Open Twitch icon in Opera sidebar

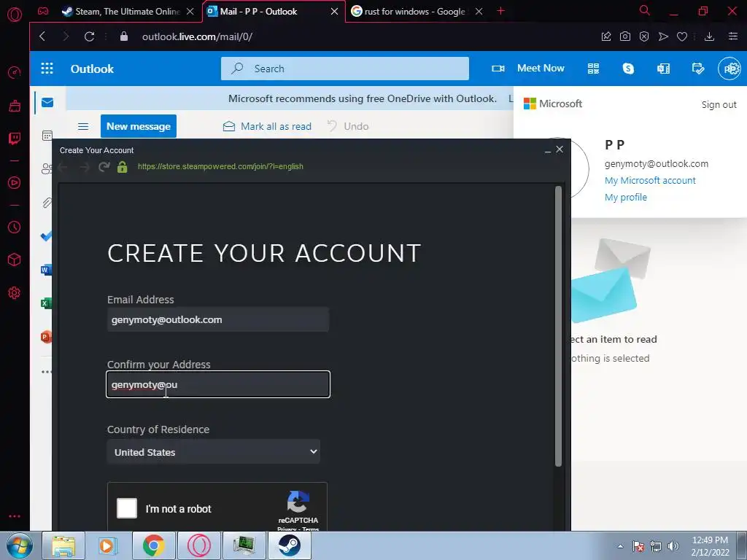point(15,139)
